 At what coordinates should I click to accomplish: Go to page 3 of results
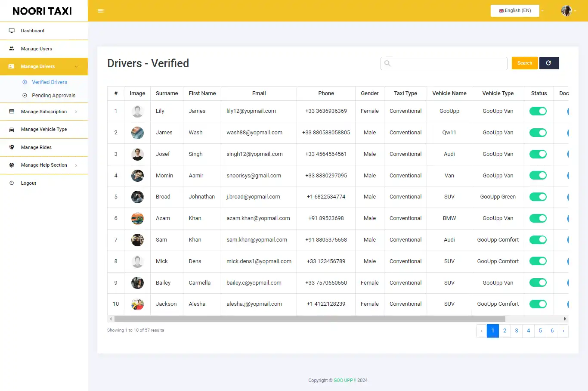(x=516, y=331)
